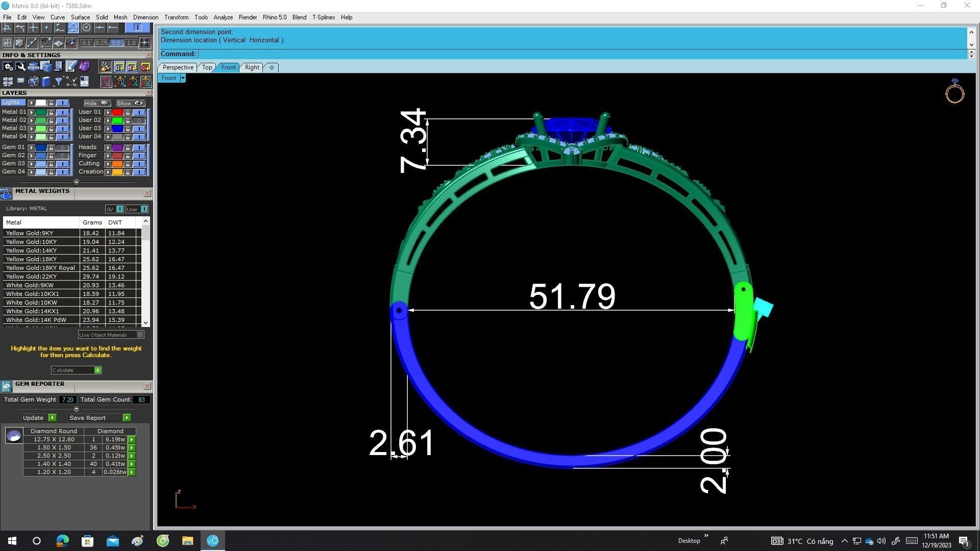The width and height of the screenshot is (980, 551).
Task: Toggle lock on Metal 03 layer
Action: [x=51, y=129]
